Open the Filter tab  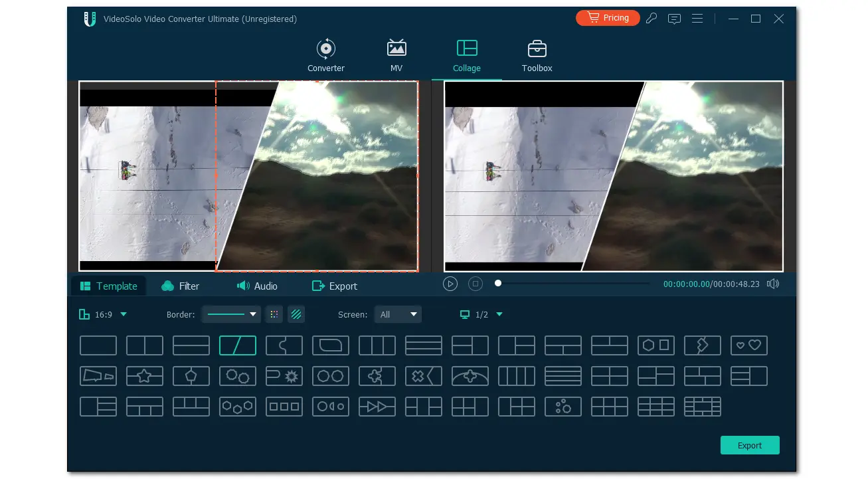pyautogui.click(x=180, y=286)
